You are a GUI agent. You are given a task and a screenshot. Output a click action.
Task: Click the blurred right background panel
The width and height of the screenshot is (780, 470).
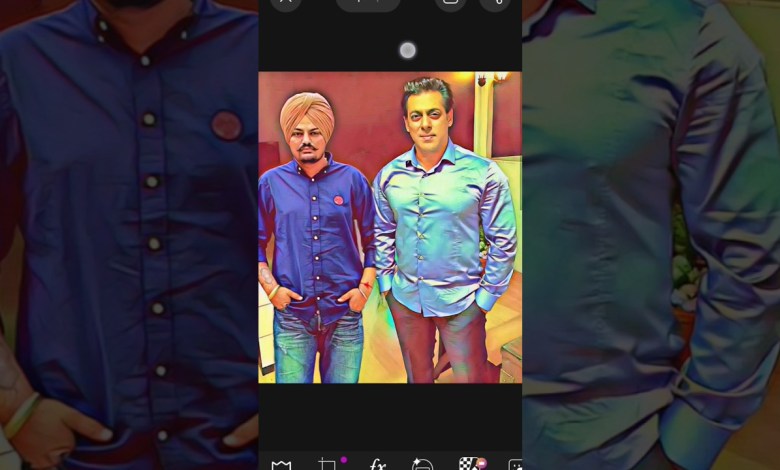click(650, 235)
